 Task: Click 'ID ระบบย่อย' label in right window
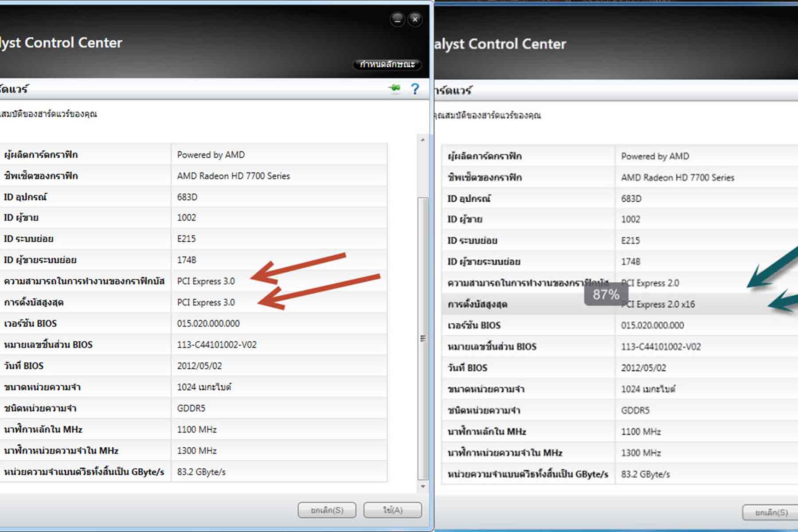coord(472,241)
